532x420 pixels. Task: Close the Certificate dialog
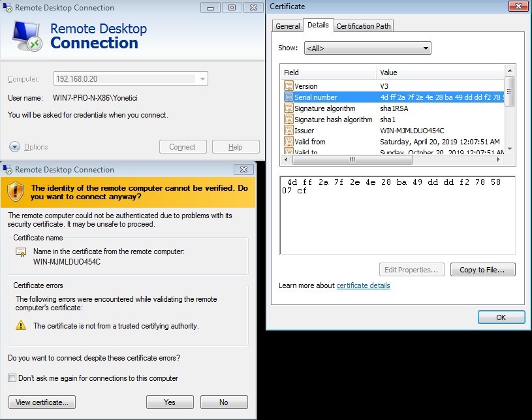[x=518, y=6]
